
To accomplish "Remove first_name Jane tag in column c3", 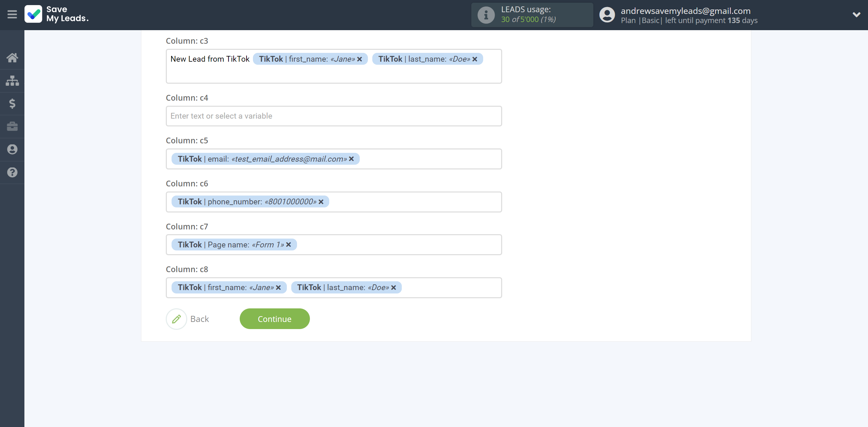I will (360, 59).
